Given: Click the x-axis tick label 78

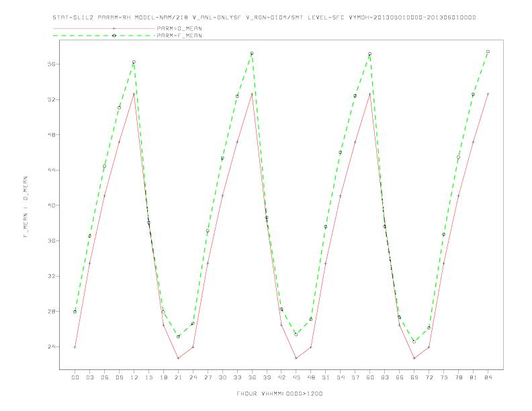Looking at the screenshot, I should pos(458,377).
